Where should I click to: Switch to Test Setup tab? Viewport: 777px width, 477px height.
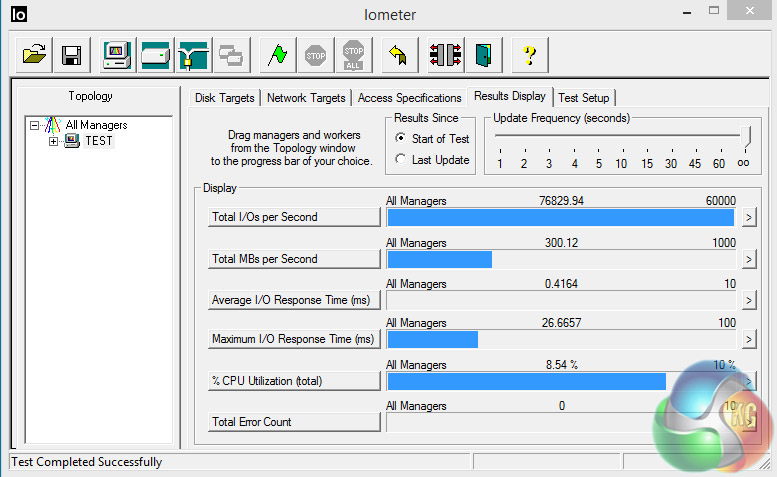[x=584, y=98]
